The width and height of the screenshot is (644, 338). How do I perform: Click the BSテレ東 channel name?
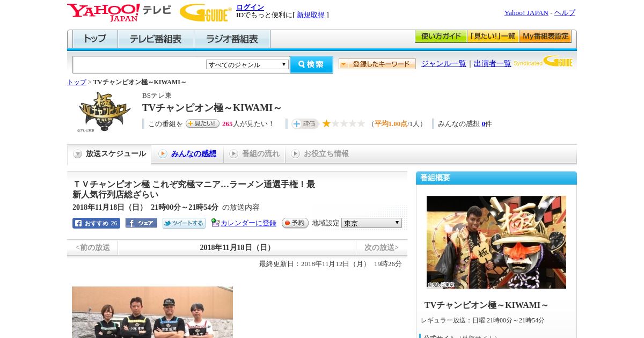(x=157, y=95)
